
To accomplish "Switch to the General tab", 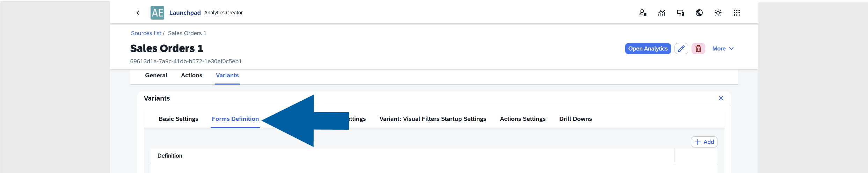I will (x=156, y=75).
